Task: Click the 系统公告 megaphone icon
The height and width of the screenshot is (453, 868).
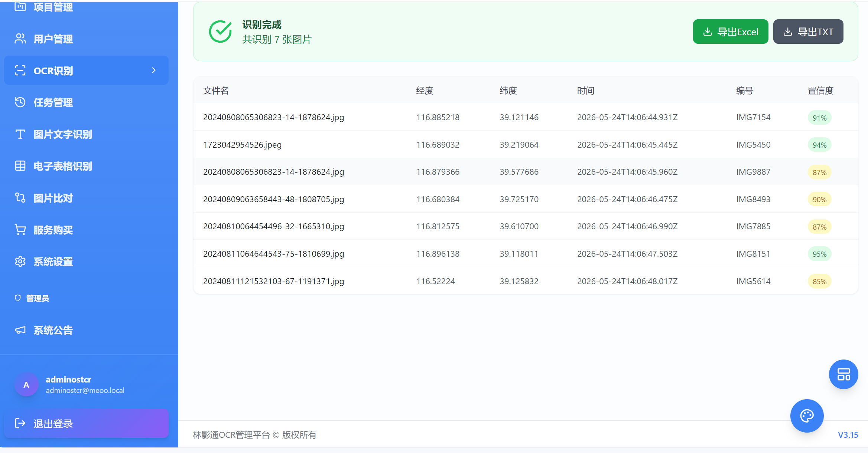Action: tap(20, 330)
